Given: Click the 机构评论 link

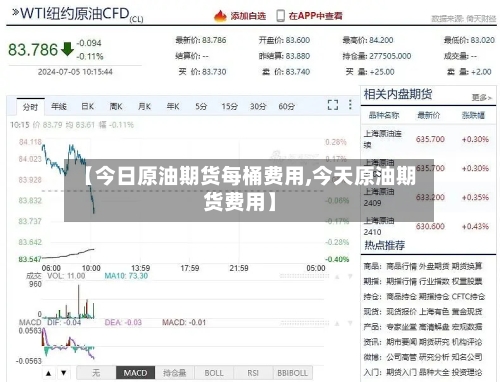Looking at the screenshot, I should pos(467,342).
